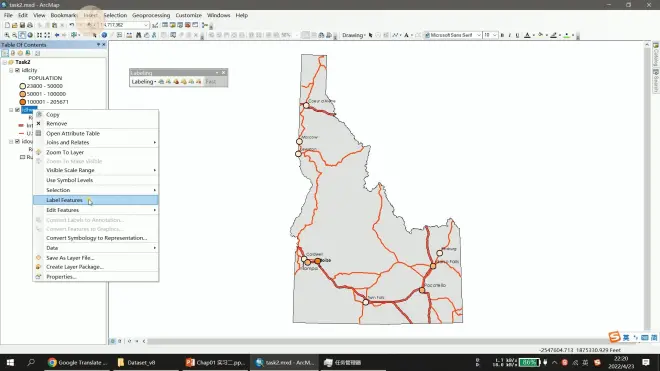Collapse the Task2 data frame tree
The width and height of the screenshot is (660, 371).
tap(5, 62)
